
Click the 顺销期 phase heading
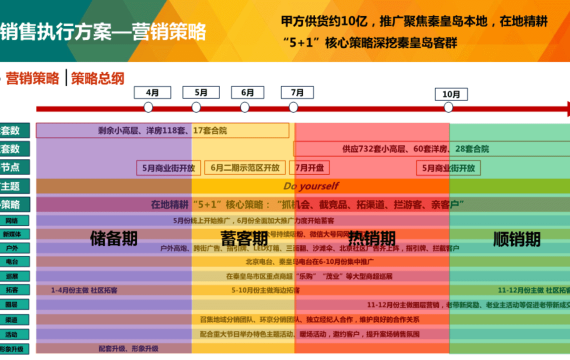click(x=517, y=239)
